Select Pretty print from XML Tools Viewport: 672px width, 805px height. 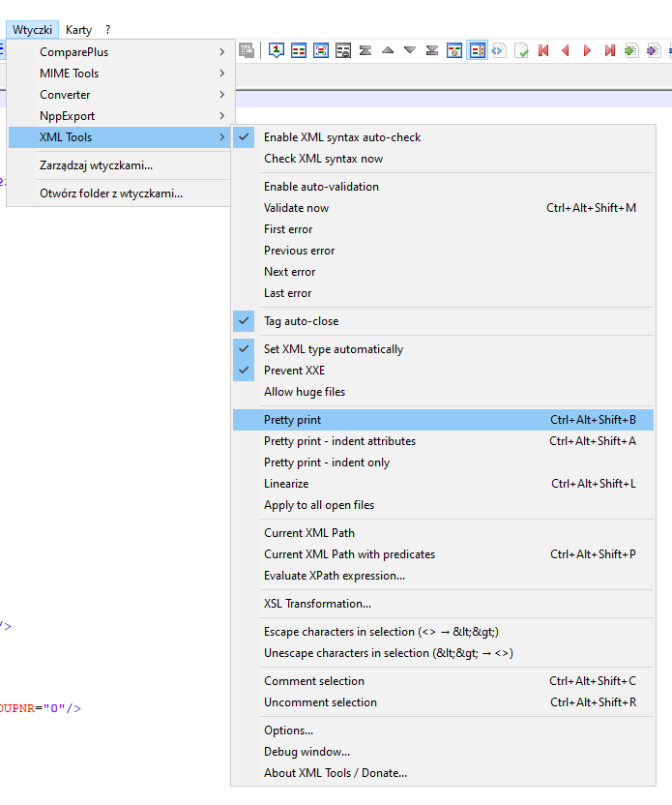[292, 420]
